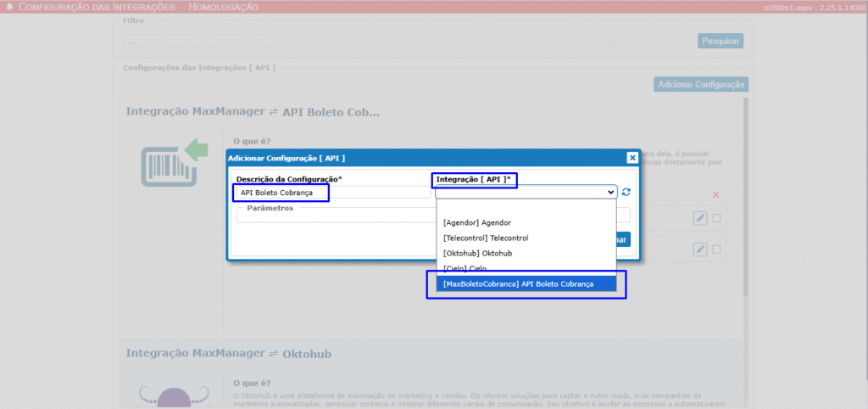Tick the upper checkbox beside pencil icon
868x409 pixels.
pyautogui.click(x=716, y=218)
